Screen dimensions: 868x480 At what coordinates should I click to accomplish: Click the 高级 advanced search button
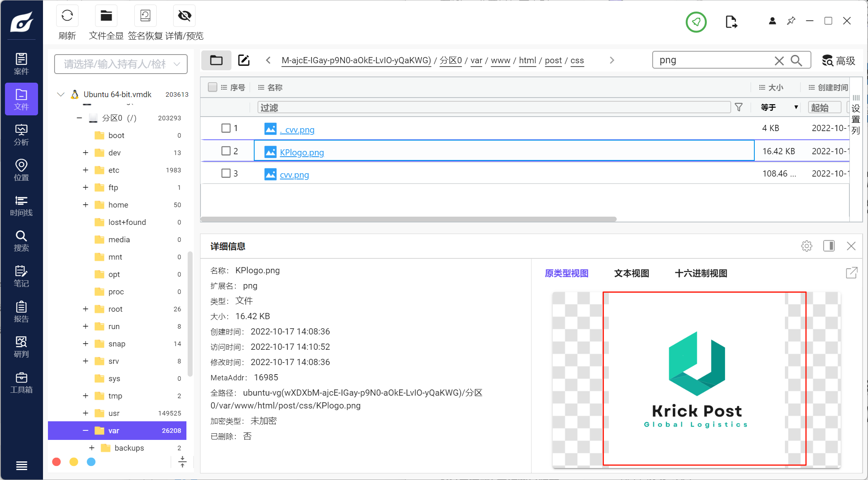(x=838, y=61)
